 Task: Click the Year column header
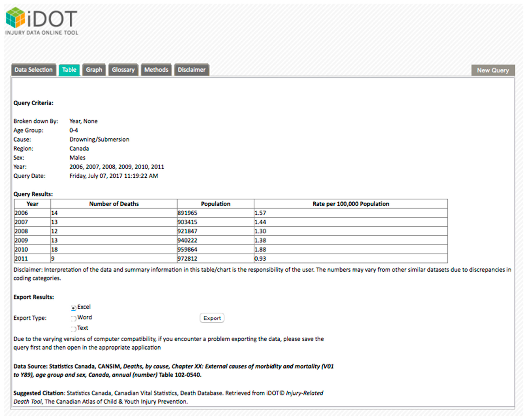pos(32,204)
